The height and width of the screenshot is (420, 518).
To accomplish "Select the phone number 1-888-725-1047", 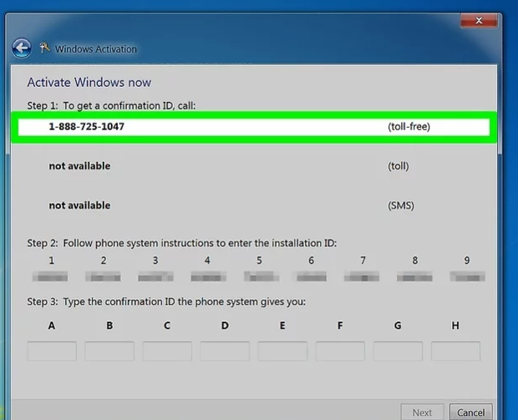I will click(87, 126).
